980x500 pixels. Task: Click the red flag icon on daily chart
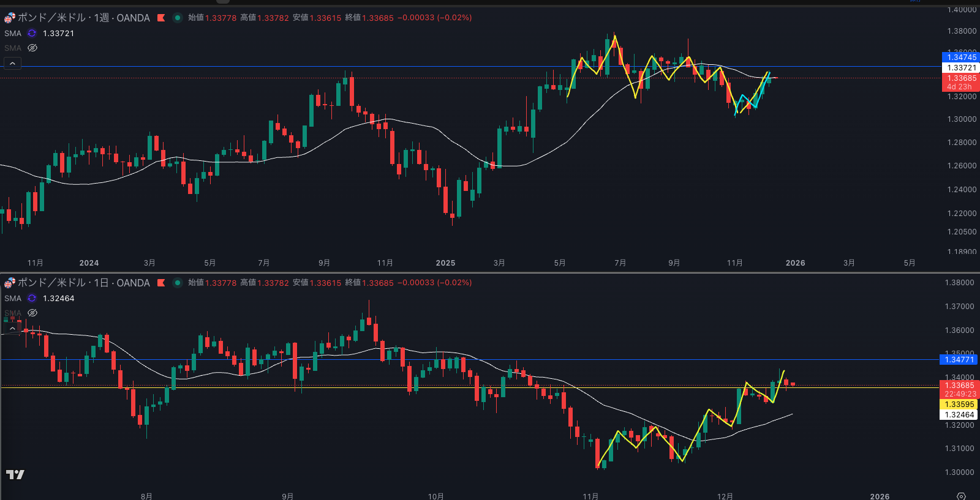(x=161, y=283)
